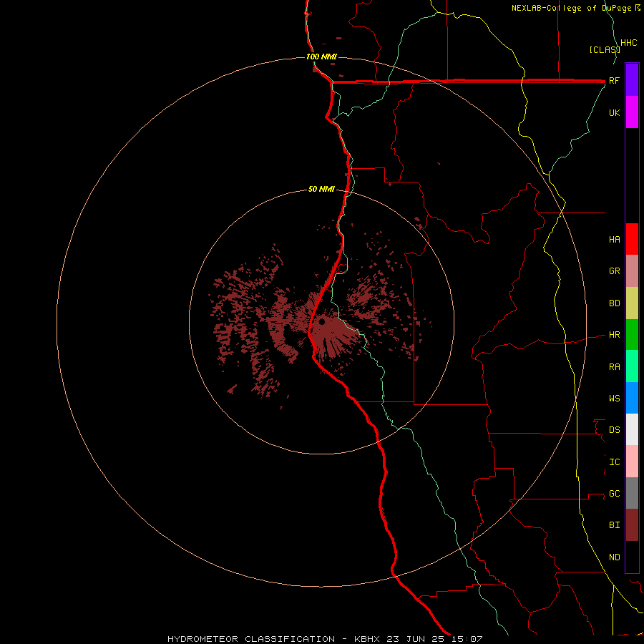Screen dimensions: 644x644
Task: Click the 'RA' legend label
Action: coord(614,367)
